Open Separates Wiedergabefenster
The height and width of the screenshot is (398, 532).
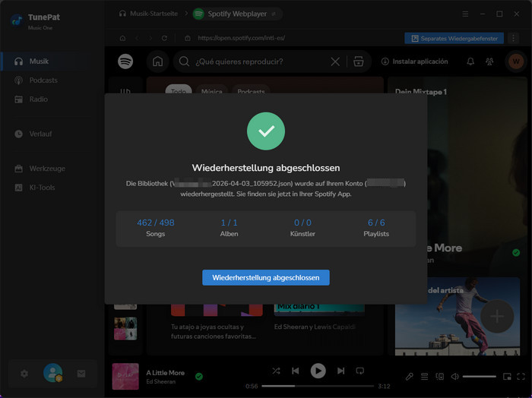coord(454,38)
